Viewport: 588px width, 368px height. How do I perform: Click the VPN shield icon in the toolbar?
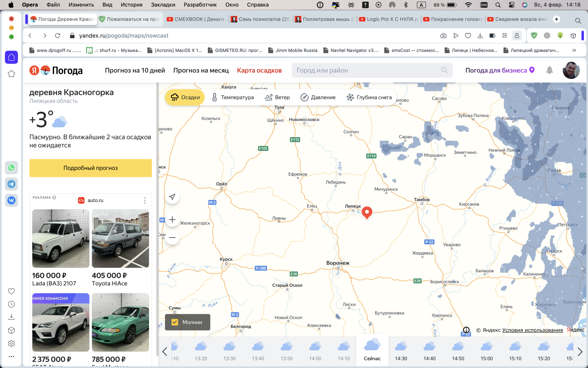coord(534,35)
